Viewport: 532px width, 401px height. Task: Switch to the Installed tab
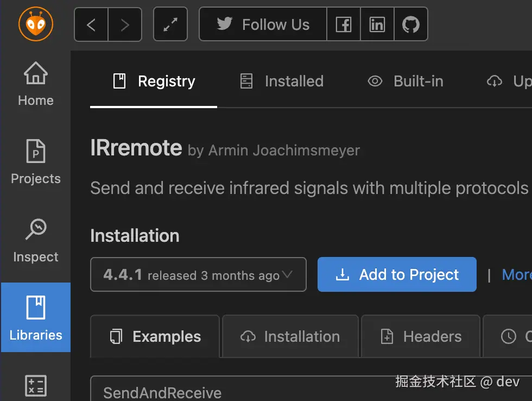282,82
